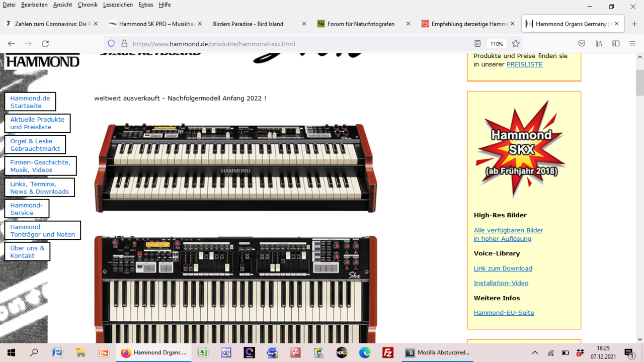Open the Hilfe menu
Viewport: 644px width, 362px height.
[x=165, y=5]
